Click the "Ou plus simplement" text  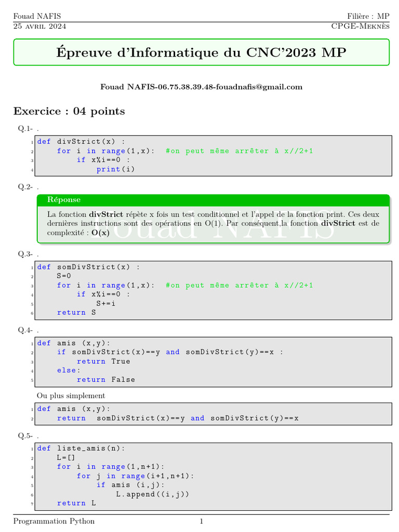71,396
